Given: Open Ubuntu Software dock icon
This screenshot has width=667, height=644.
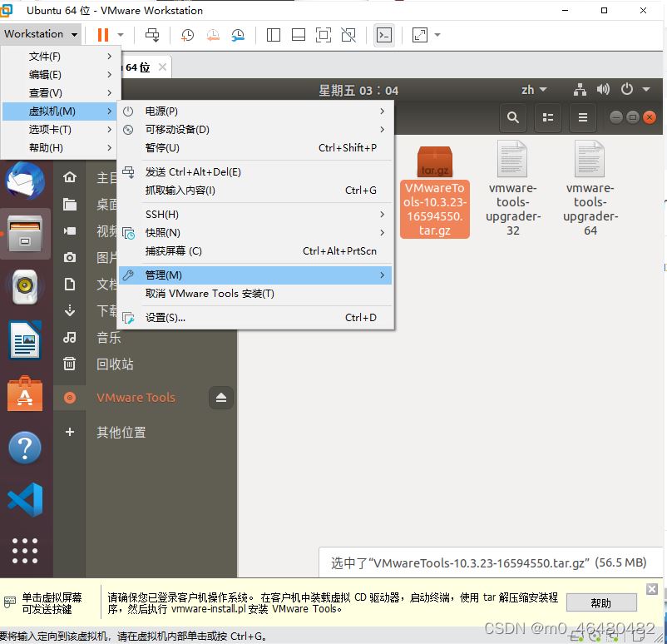Looking at the screenshot, I should point(25,394).
